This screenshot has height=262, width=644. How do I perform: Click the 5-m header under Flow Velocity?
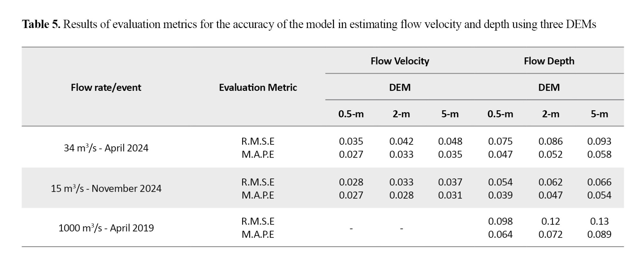450,114
